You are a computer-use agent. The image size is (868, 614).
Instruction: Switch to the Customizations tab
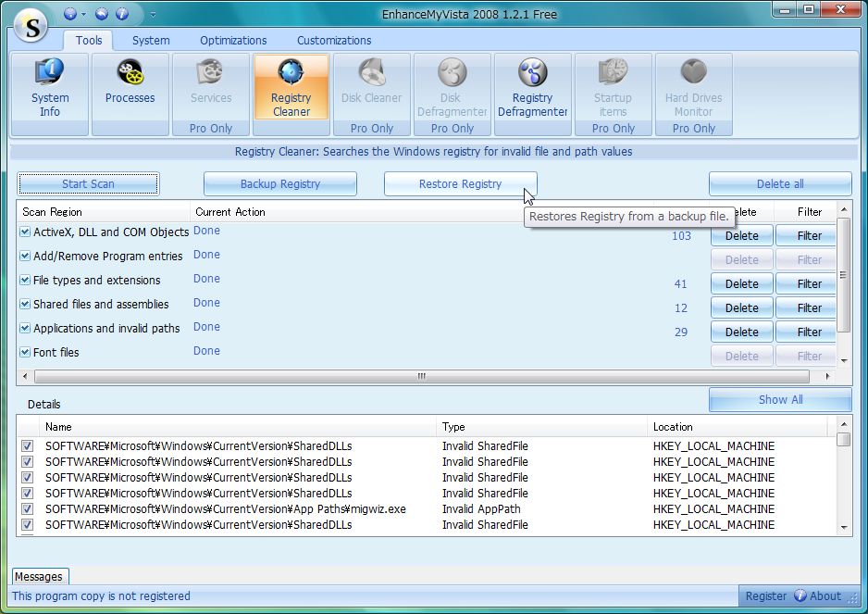point(334,41)
